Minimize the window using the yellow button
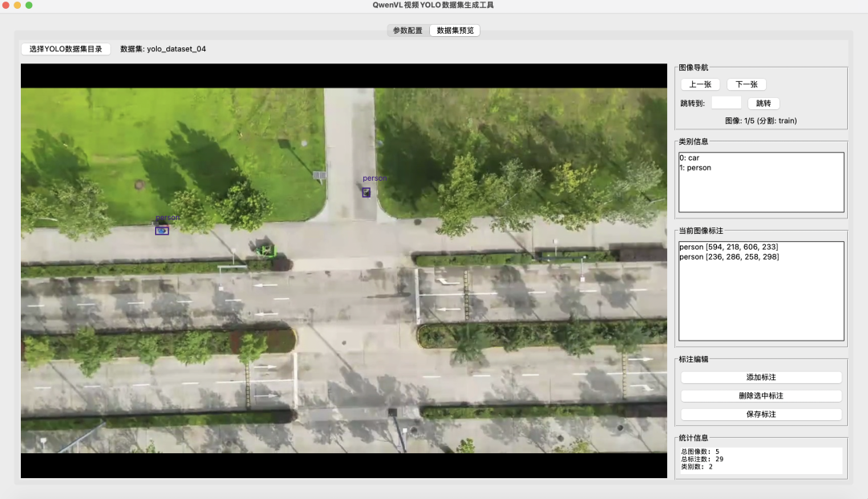The height and width of the screenshot is (499, 868). tap(18, 5)
